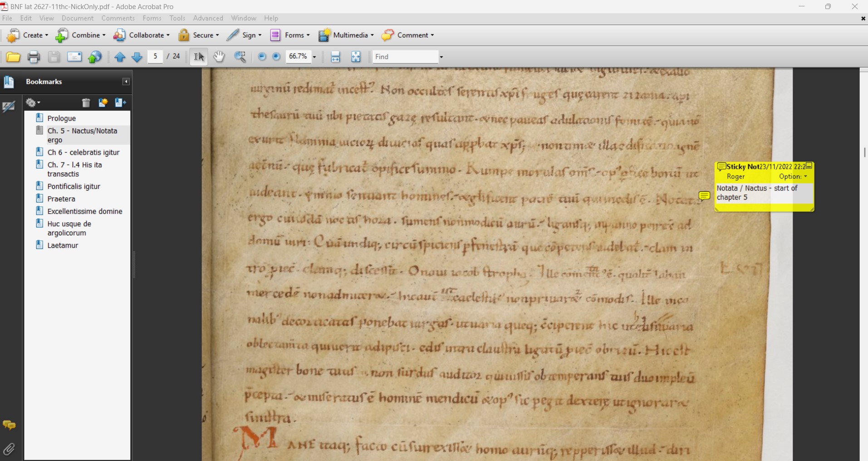
Task: Open the Forms dropdown
Action: tap(290, 35)
